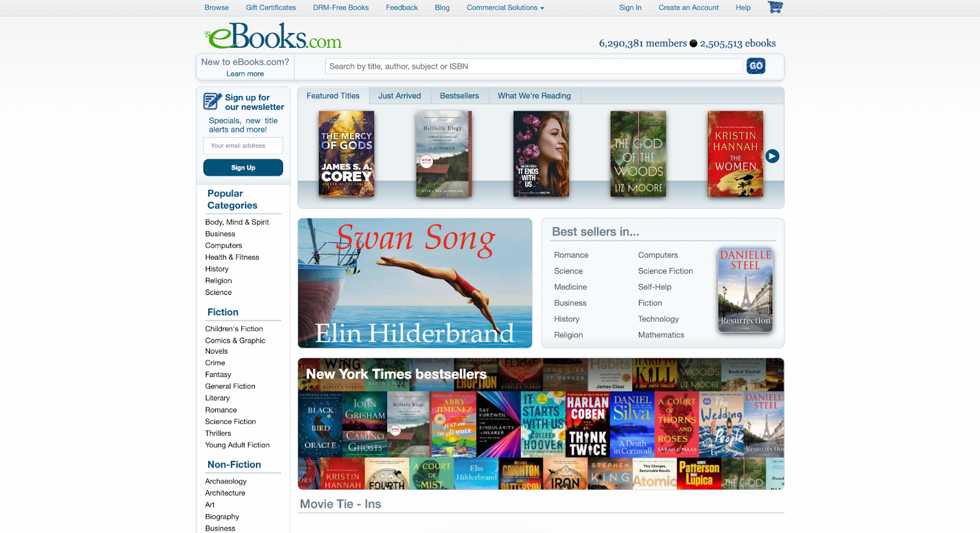Open the Archaeology category
The image size is (980, 533).
(x=226, y=481)
